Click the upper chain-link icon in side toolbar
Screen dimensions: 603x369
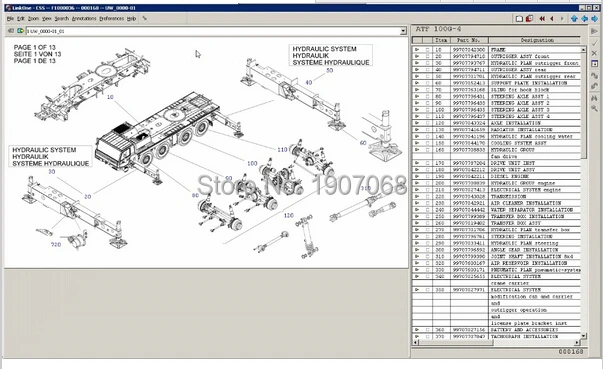pos(595,76)
